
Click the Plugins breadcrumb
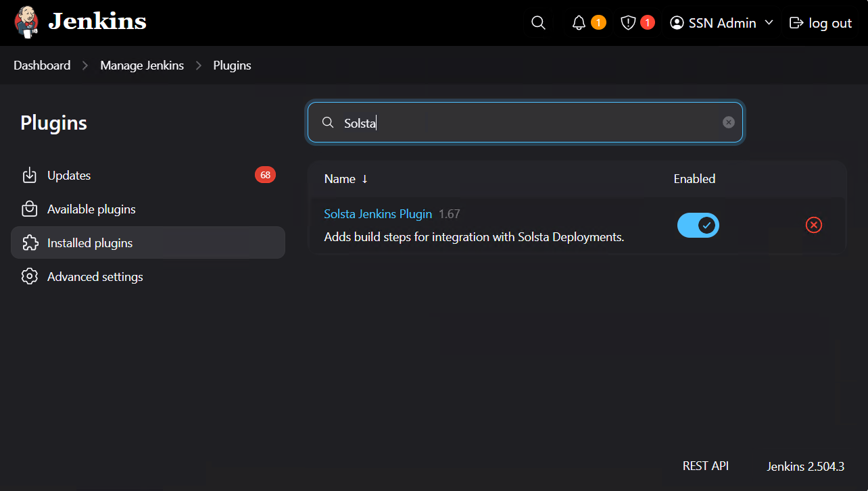pos(232,66)
